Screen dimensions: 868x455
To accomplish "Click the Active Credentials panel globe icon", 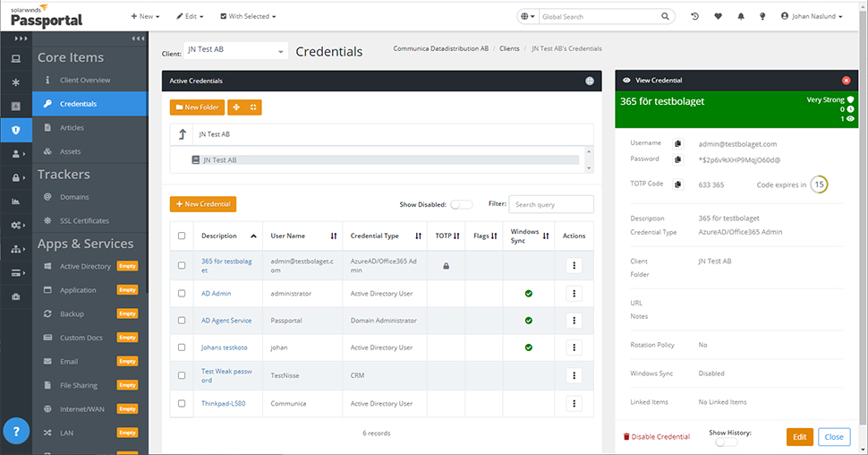I will 590,81.
